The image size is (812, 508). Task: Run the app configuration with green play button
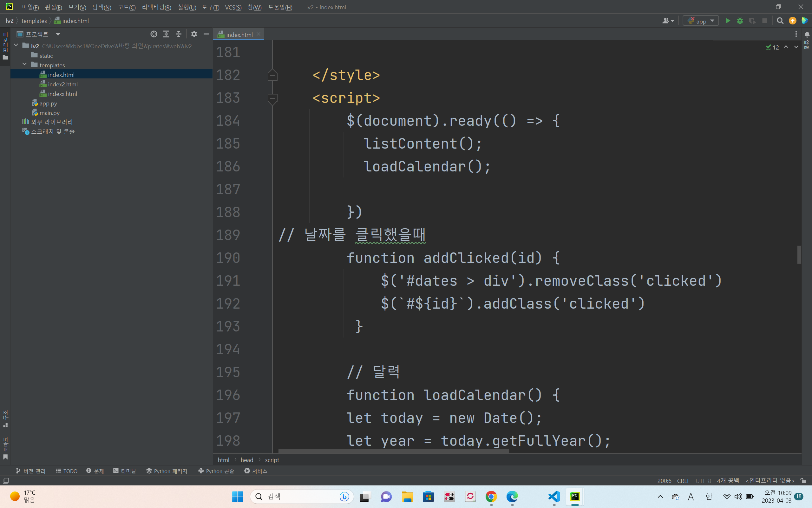pyautogui.click(x=727, y=21)
